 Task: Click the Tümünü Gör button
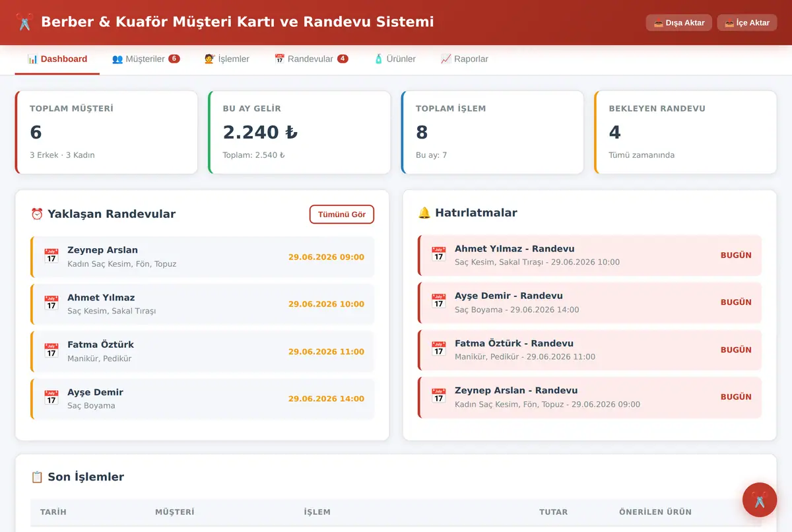342,215
